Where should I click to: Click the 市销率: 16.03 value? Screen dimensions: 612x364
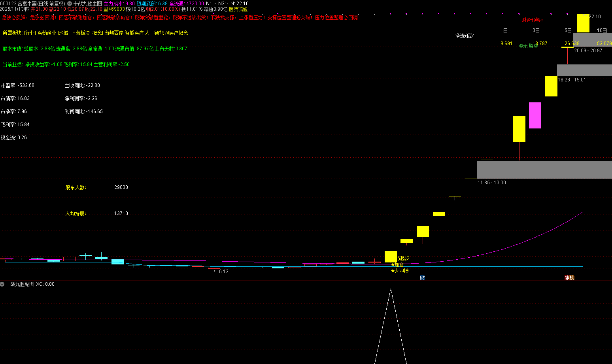(15, 98)
